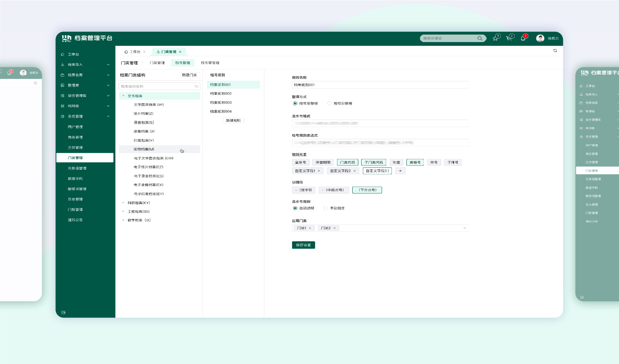Select the 按年度整理 radio button
The height and width of the screenshot is (364, 619).
click(x=295, y=104)
